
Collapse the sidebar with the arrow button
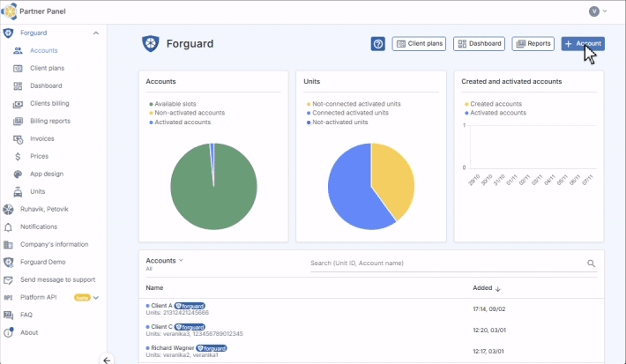pyautogui.click(x=107, y=360)
